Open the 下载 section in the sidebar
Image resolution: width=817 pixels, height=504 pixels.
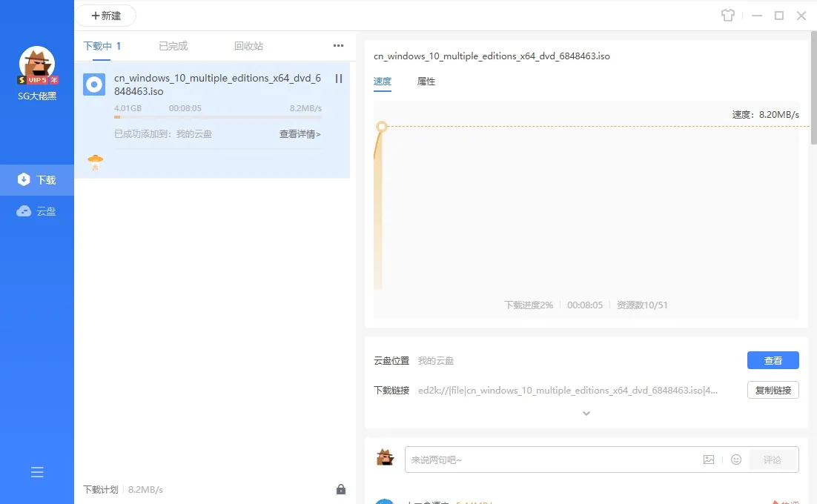coord(37,179)
